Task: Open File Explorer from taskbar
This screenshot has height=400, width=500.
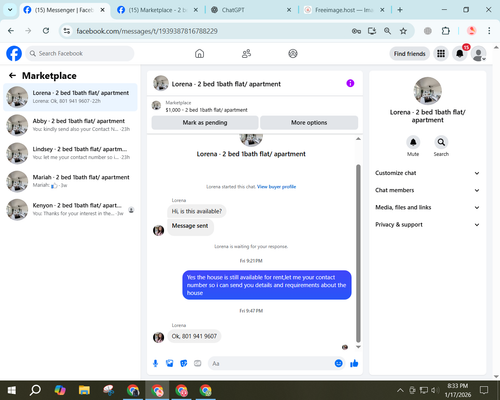Action: point(84,390)
